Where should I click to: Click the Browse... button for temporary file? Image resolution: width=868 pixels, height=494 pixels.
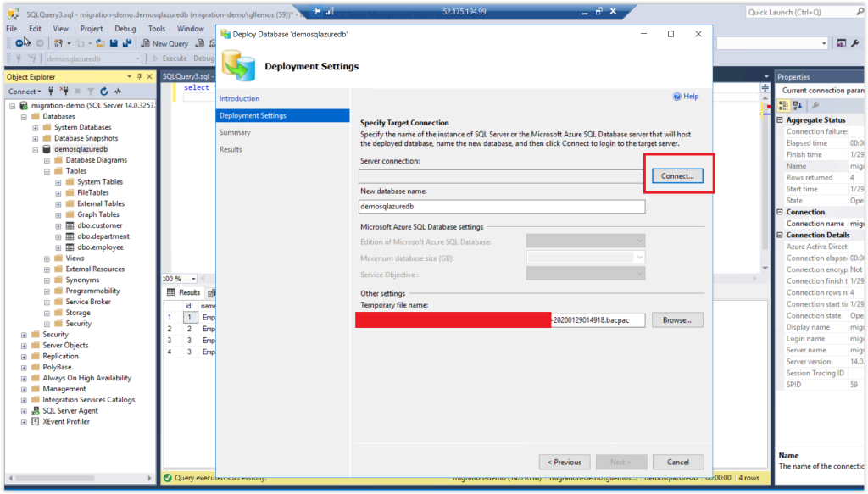coord(677,320)
